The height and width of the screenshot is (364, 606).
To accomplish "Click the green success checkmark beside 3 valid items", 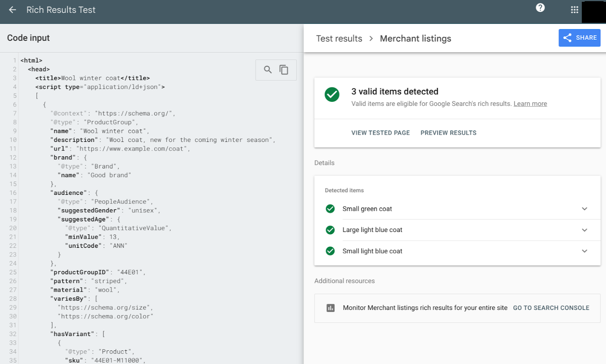I will (332, 95).
